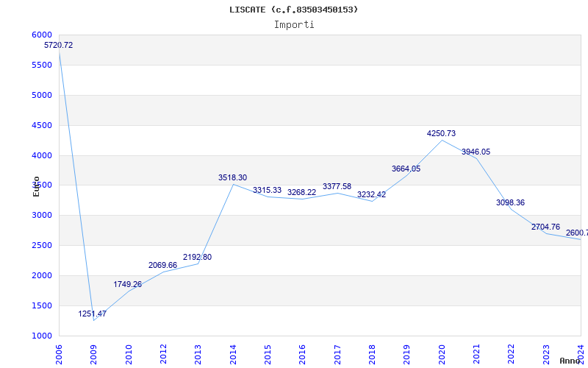Select x-axis year label 2021
Viewport: 588px width, 368px height.
pyautogui.click(x=476, y=354)
